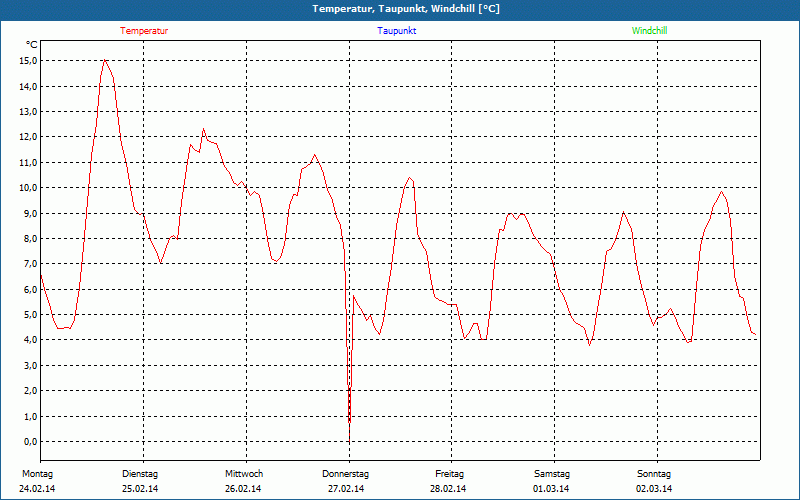The height and width of the screenshot is (500, 800).
Task: Click the 5,0 y-axis value
Action: pos(31,315)
